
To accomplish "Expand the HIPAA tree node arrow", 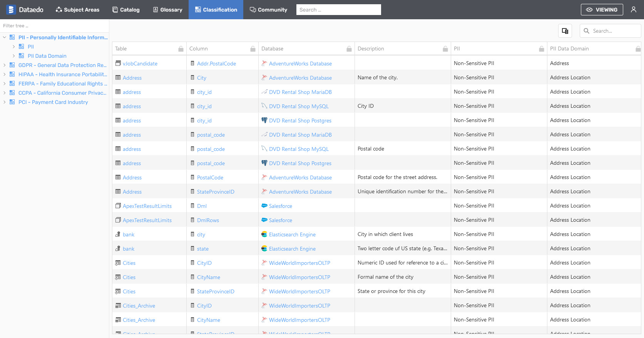I will (5, 74).
